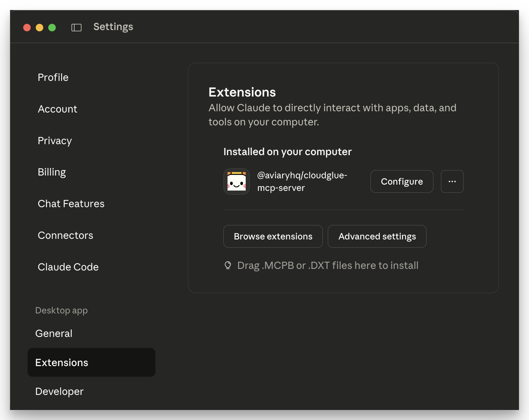529x420 pixels.
Task: Select the Profile settings section
Action: [53, 77]
